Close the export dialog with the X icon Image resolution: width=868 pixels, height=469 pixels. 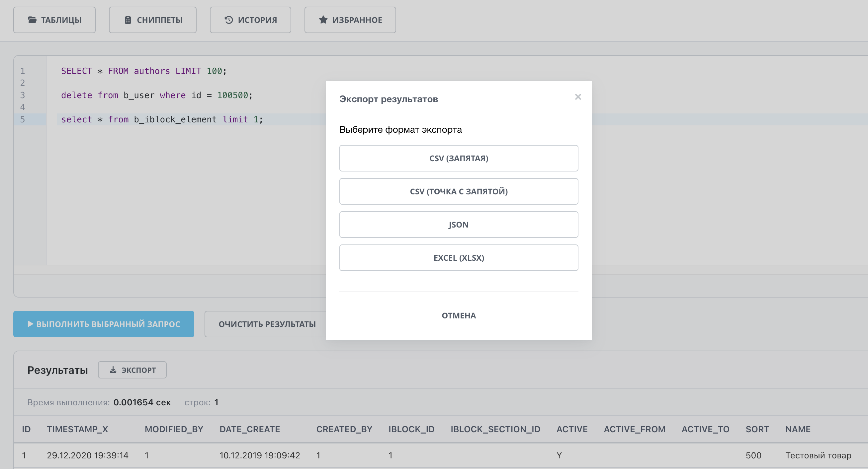click(x=578, y=97)
